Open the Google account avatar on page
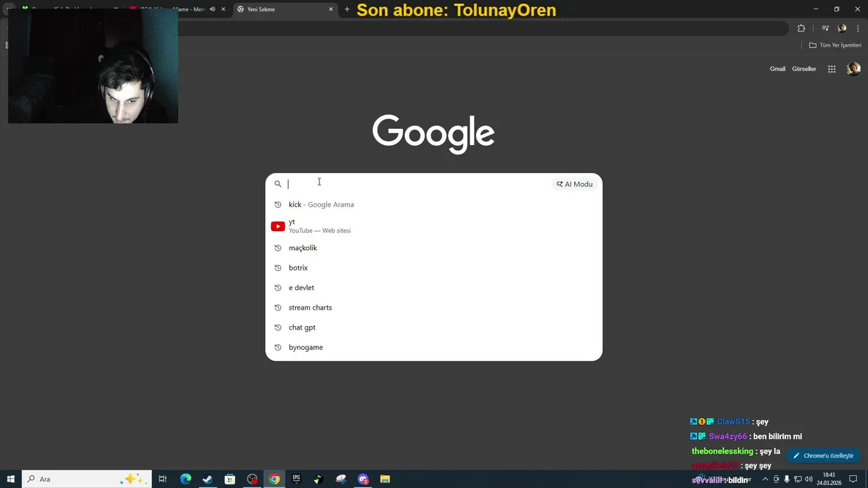This screenshot has height=488, width=868. tap(854, 68)
